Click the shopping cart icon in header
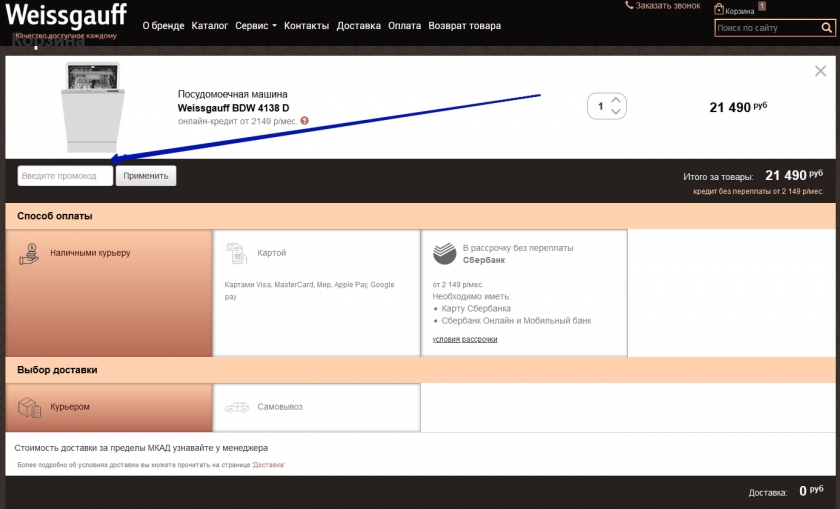840x509 pixels. (718, 9)
